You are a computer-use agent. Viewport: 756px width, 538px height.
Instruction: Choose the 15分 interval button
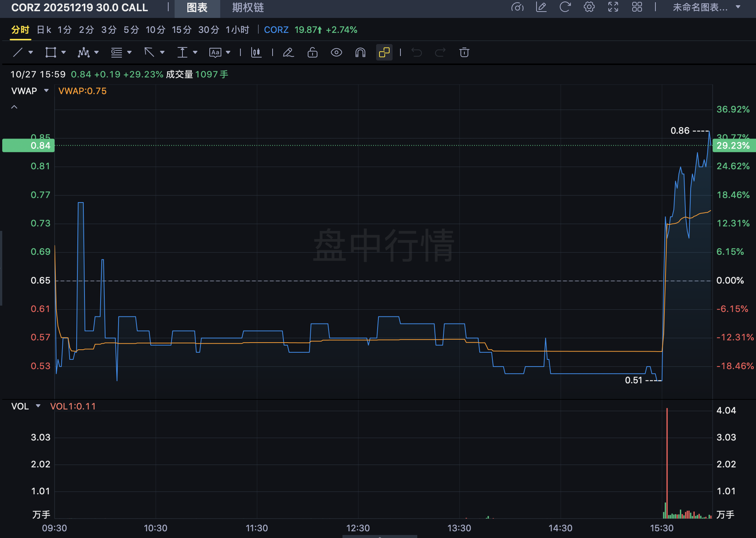[181, 30]
